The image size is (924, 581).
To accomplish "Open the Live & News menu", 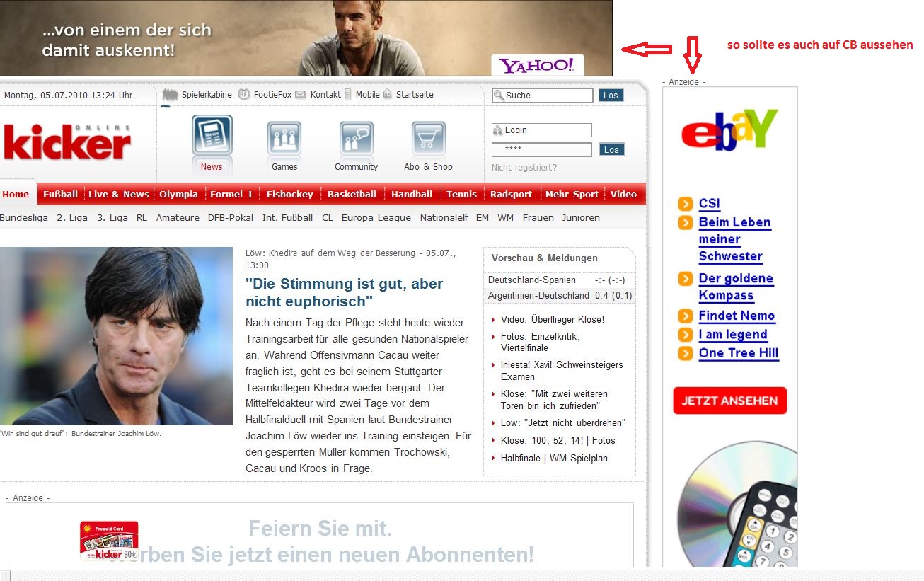I will pyautogui.click(x=119, y=194).
